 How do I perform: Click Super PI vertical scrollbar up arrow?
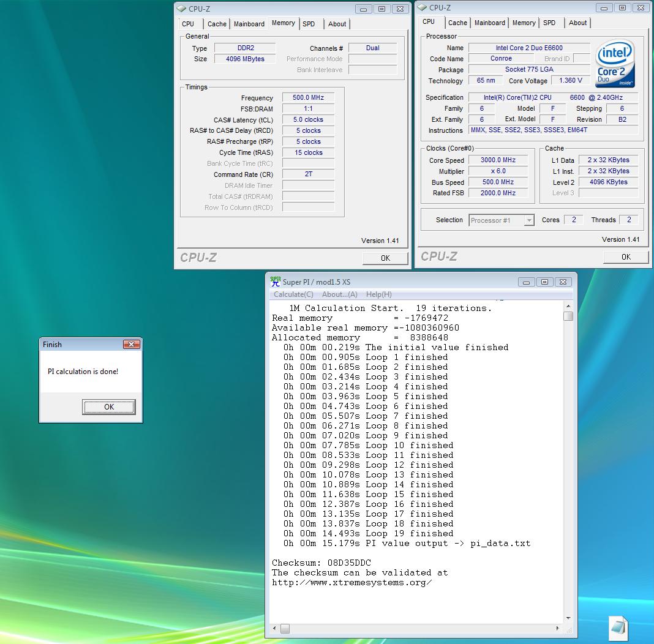(x=568, y=306)
